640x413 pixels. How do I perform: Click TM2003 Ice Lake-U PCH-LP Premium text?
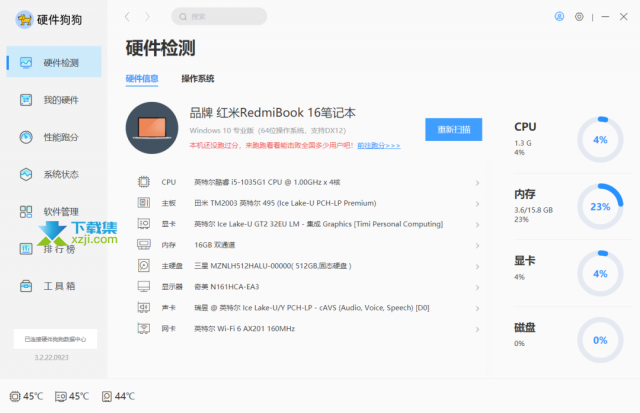[x=285, y=203]
